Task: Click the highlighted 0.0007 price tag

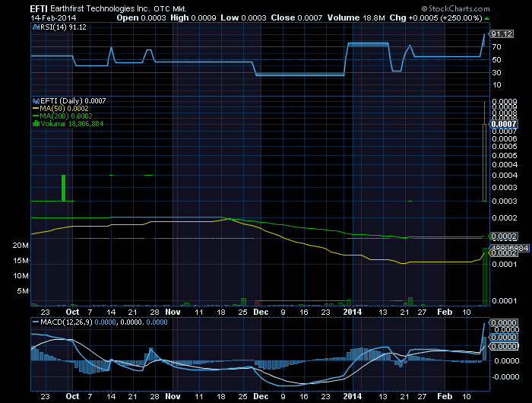Action: 503,123
